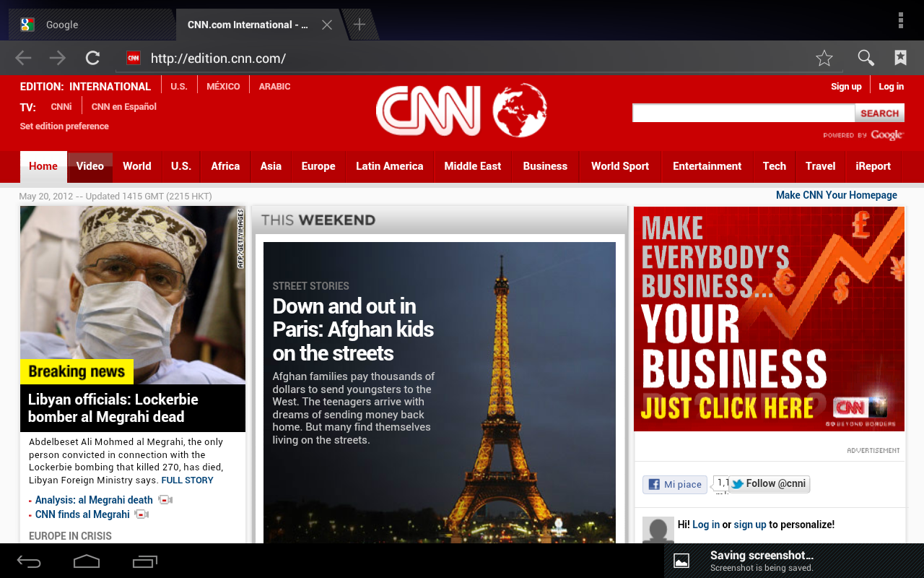Image resolution: width=924 pixels, height=578 pixels.
Task: Open the Saving screenshot notification
Action: pos(794,561)
